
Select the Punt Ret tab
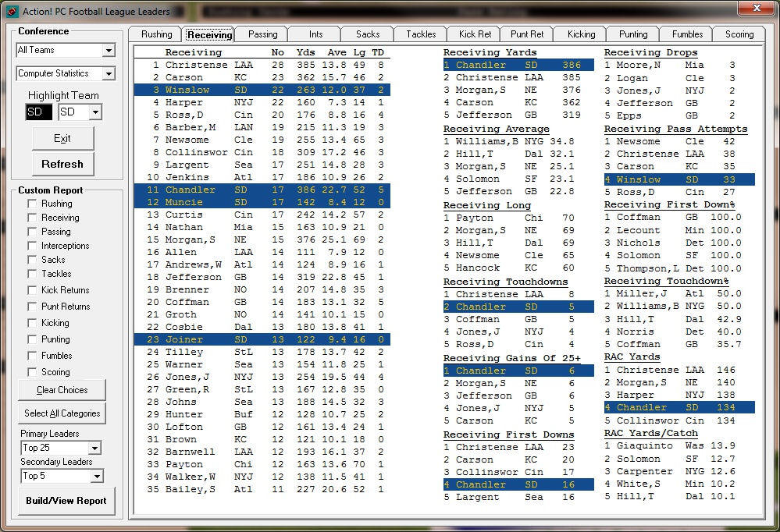click(527, 34)
